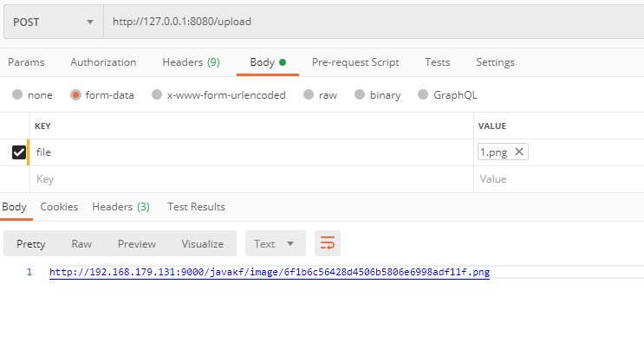644x342 pixels.
Task: Switch to the Tests tab
Action: click(x=438, y=62)
